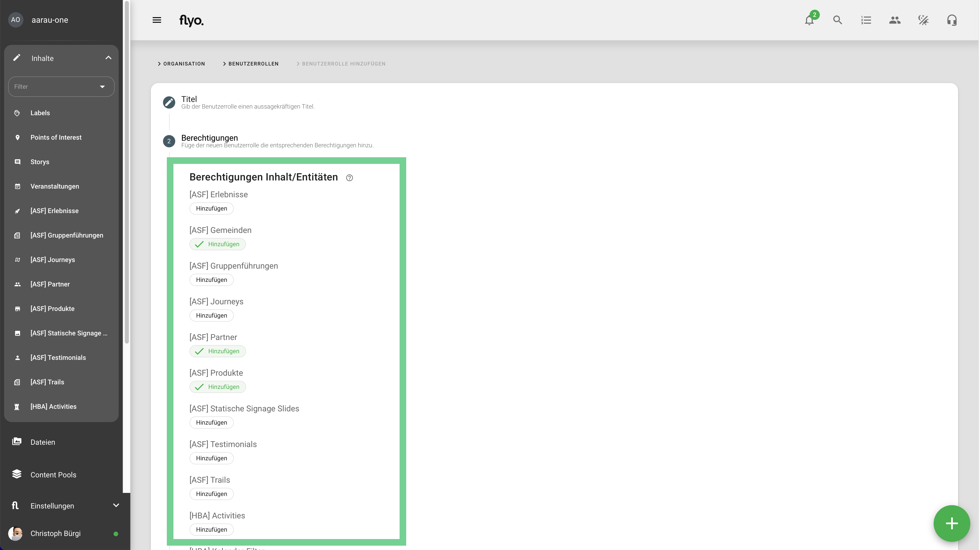980x550 pixels.
Task: Enable Hinzufügen chip under [ASF] Erlebnisse
Action: coord(212,208)
